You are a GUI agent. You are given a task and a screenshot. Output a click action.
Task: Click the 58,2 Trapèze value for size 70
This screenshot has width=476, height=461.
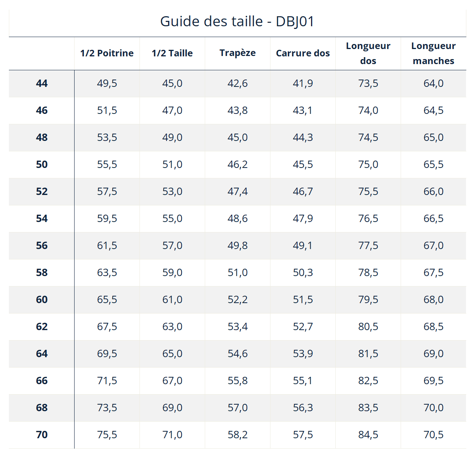click(238, 435)
